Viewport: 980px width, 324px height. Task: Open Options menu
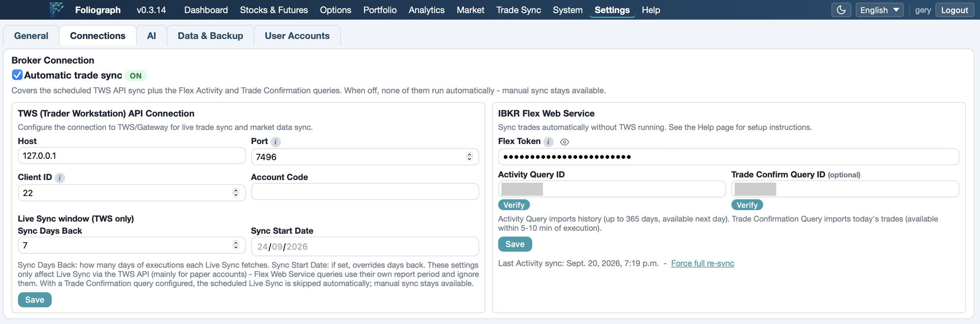[336, 10]
